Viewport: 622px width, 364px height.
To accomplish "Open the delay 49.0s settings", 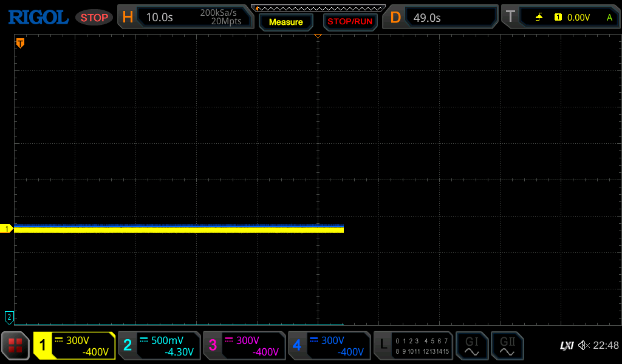I will click(440, 18).
